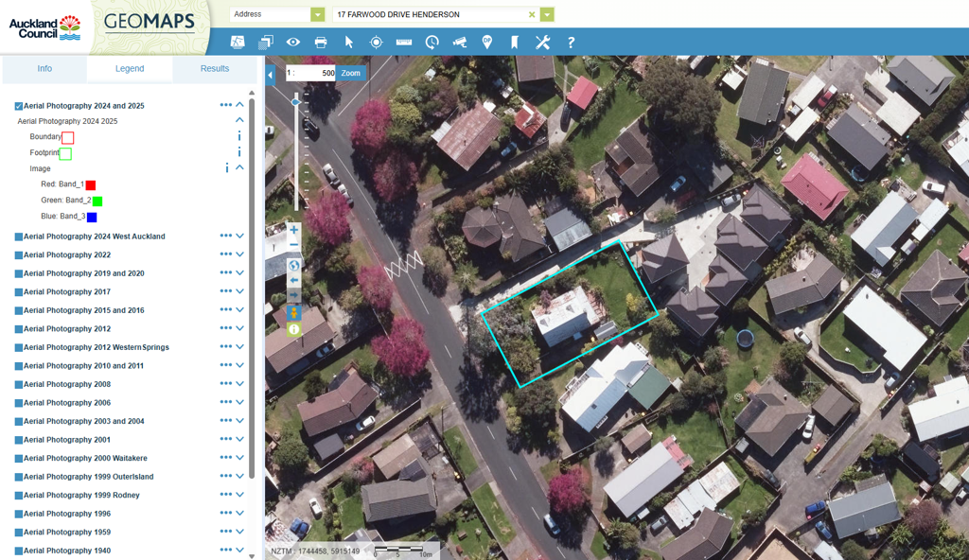Collapse the Image bands section
This screenshot has height=560, width=969.
pyautogui.click(x=240, y=168)
